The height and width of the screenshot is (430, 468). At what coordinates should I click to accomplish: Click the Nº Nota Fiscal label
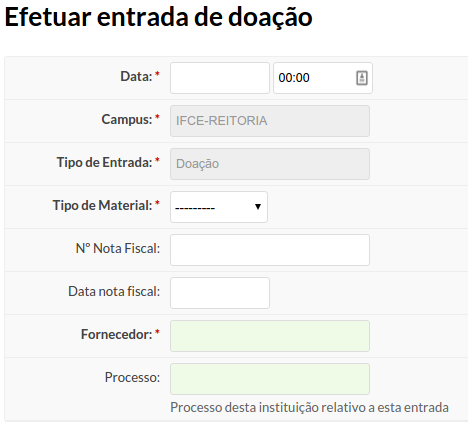click(118, 248)
